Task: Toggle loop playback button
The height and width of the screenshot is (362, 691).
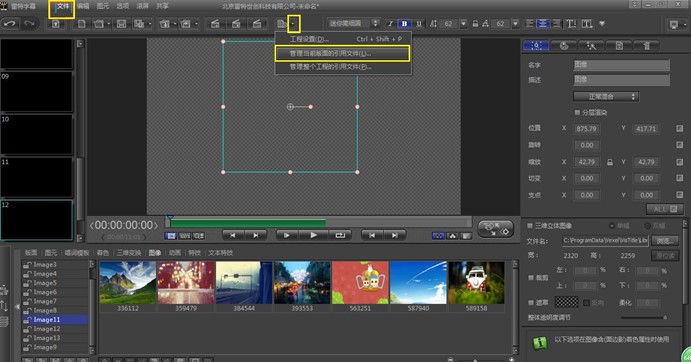Action: [340, 235]
